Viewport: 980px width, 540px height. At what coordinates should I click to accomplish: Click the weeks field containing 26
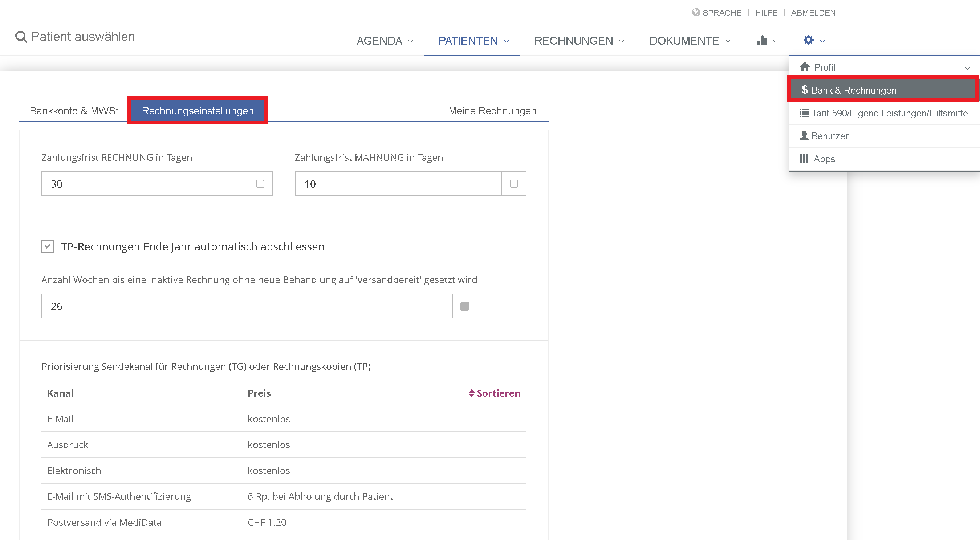coord(247,306)
